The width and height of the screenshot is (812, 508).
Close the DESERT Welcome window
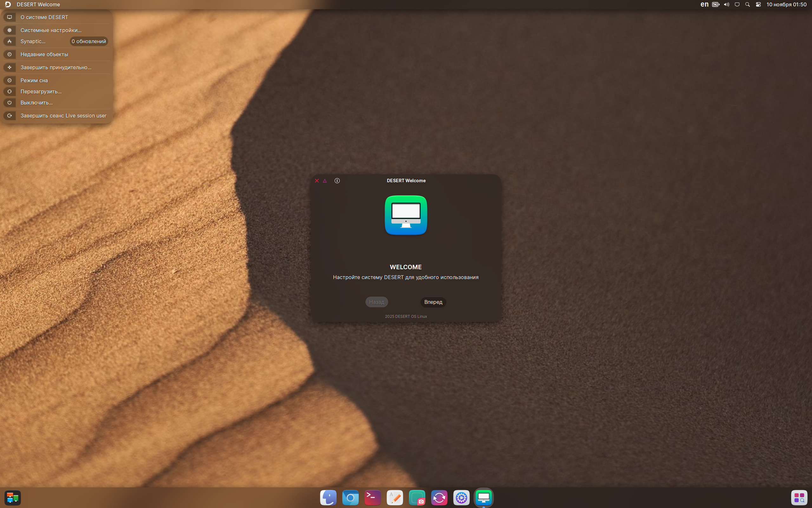317,181
